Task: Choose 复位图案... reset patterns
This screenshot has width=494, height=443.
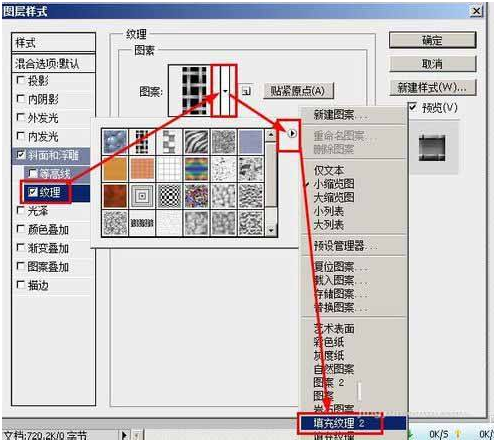Action: point(353,267)
